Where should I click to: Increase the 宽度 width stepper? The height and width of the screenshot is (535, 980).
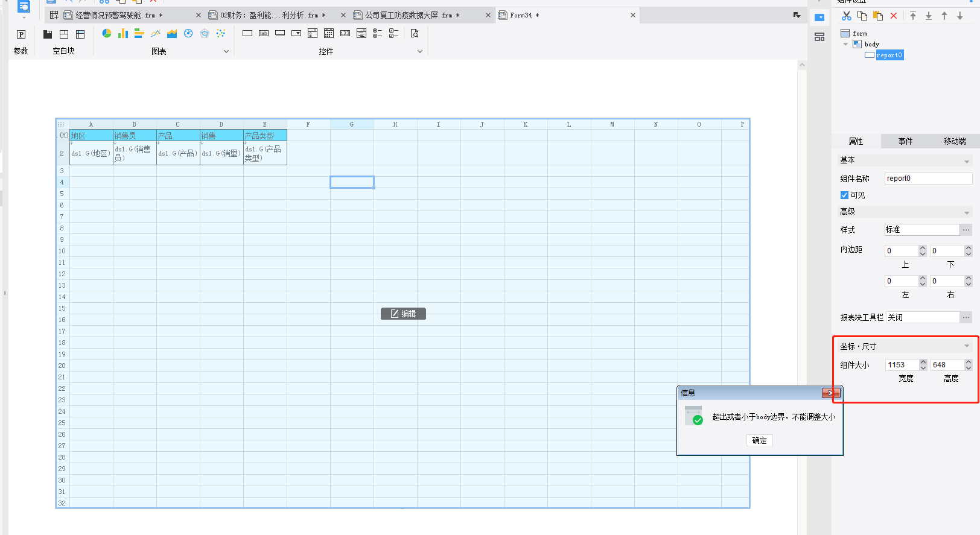tap(923, 362)
